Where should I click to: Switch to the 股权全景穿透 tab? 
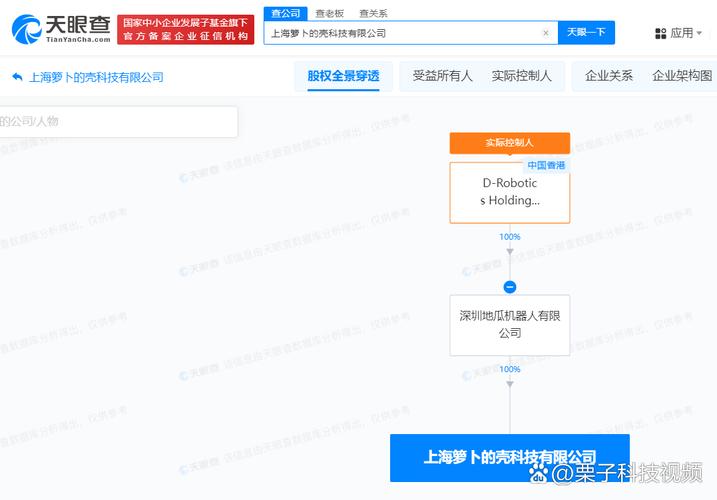coord(343,76)
